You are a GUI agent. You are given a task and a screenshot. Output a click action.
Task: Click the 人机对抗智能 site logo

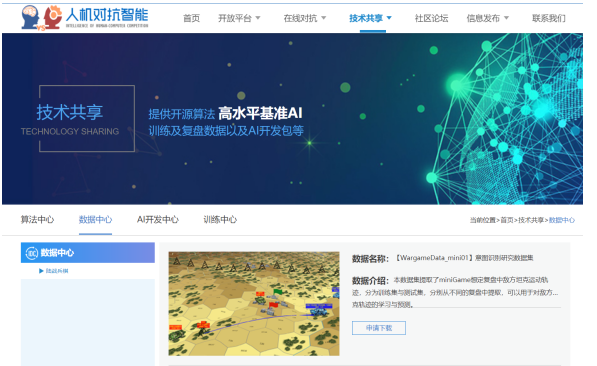[85, 17]
